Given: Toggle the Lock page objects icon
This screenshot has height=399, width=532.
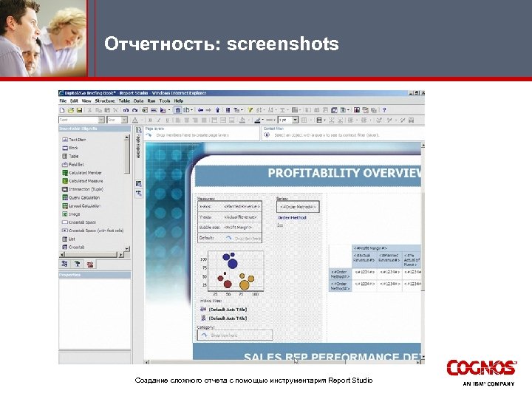Looking at the screenshot, I should pyautogui.click(x=177, y=110).
